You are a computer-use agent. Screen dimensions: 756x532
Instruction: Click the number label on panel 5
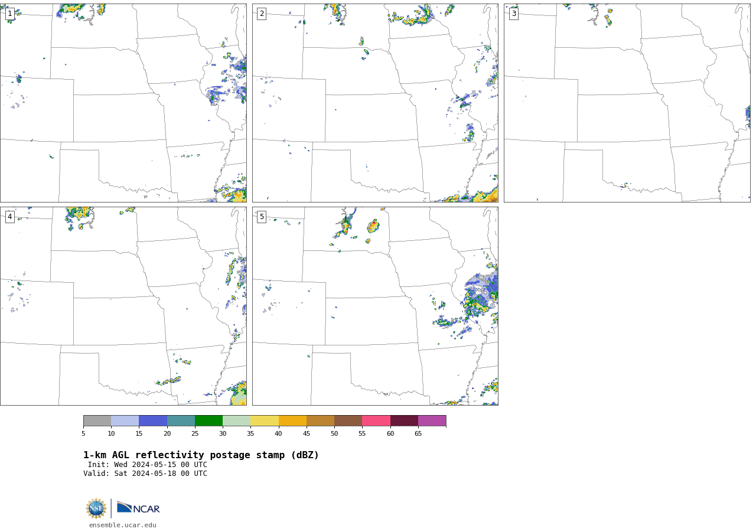[262, 217]
